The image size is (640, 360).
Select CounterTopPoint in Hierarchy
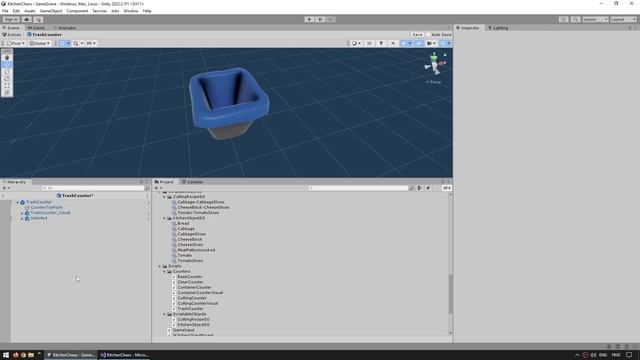[x=47, y=207]
